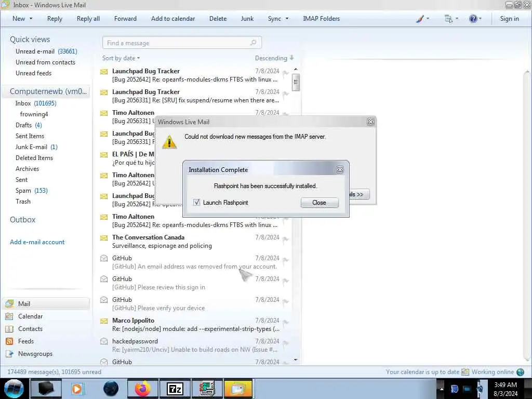The image size is (532, 399).
Task: Click Delete in the toolbar
Action: pos(218,19)
